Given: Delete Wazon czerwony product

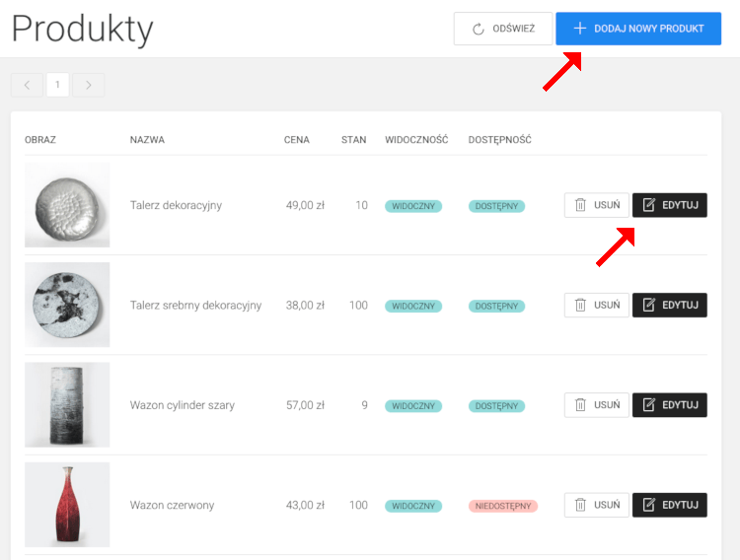Looking at the screenshot, I should click(x=597, y=505).
